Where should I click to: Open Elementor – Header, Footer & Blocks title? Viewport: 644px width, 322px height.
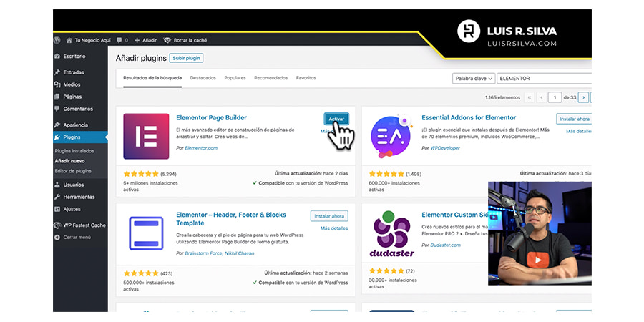pyautogui.click(x=231, y=219)
